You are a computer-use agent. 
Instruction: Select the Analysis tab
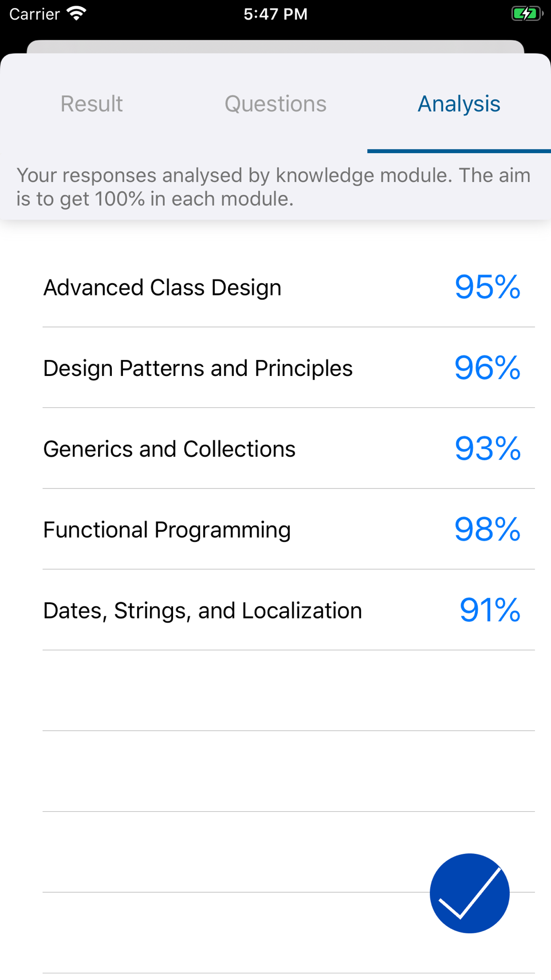coord(459,104)
